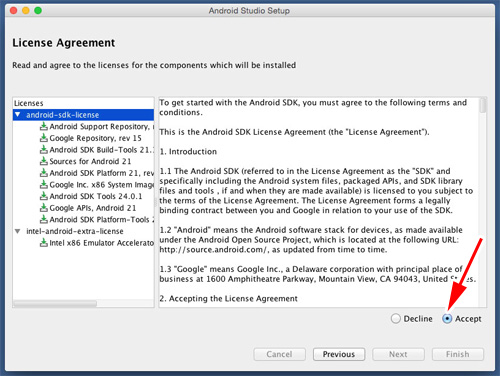Select the Decline radio button
Screen dimensions: 500x376
pos(396,319)
